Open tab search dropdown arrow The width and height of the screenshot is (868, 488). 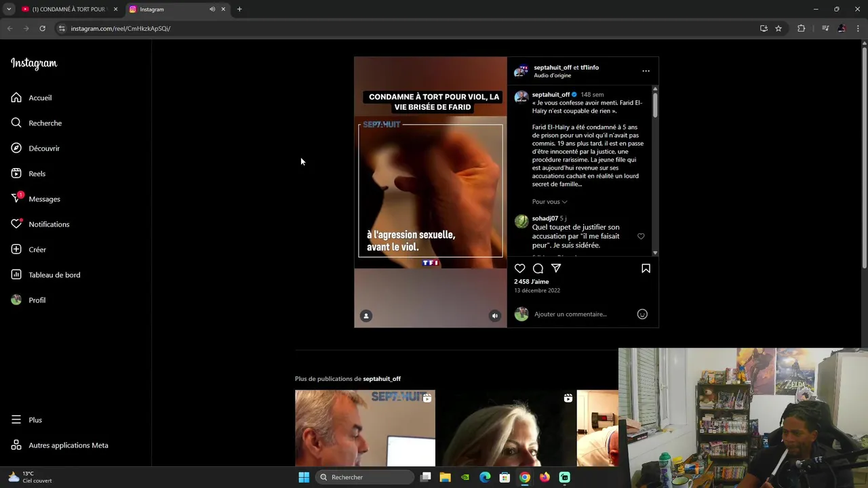[9, 9]
